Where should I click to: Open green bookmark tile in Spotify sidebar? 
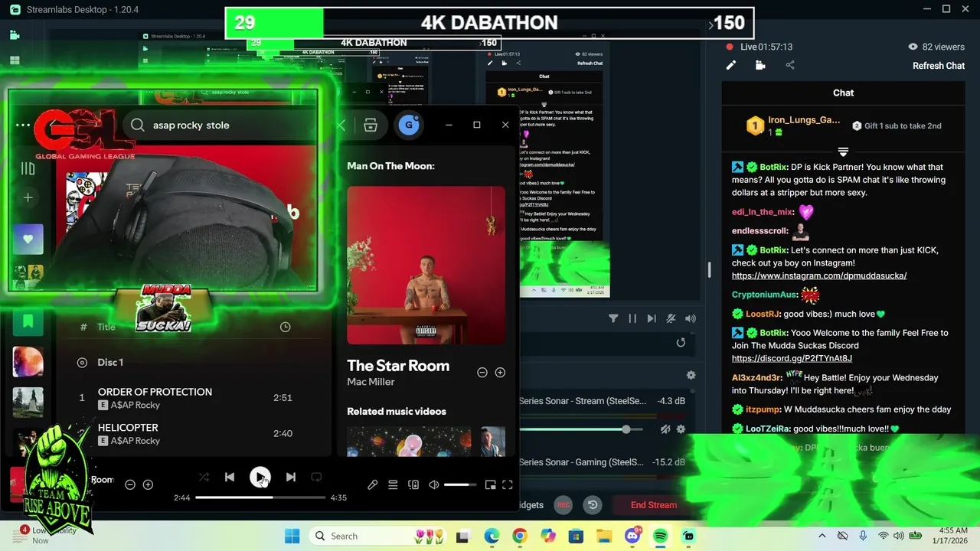click(x=28, y=321)
